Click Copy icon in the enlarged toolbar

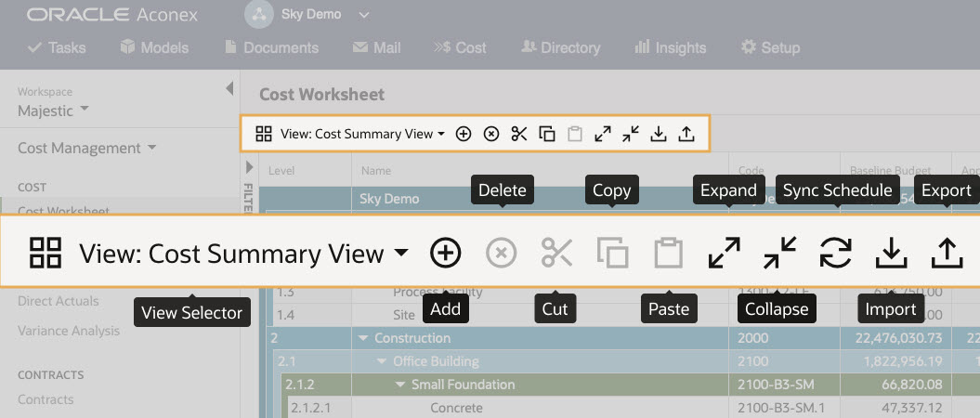[612, 253]
